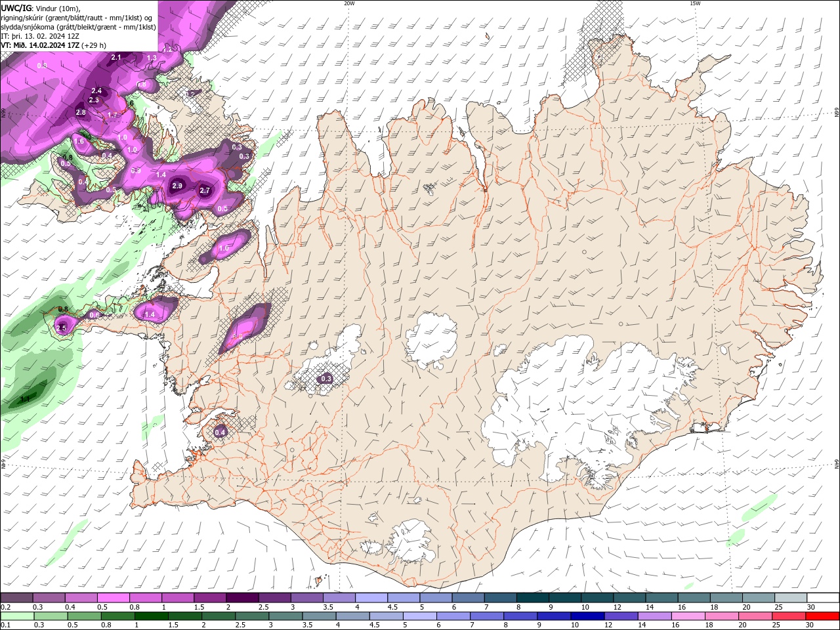Click the 1.7 precipitation value on the map
Screen dimensions: 840x630
click(x=112, y=115)
